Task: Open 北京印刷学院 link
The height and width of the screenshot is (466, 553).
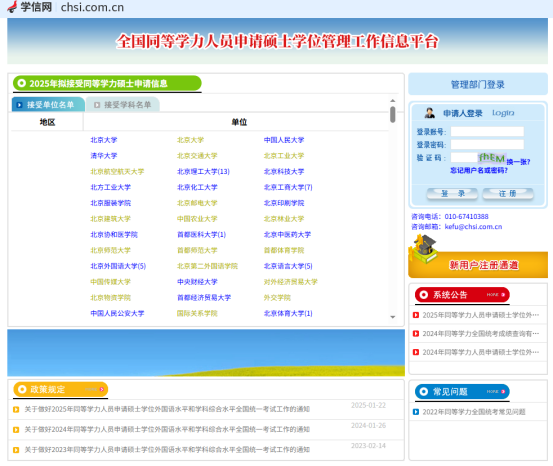Action: click(x=284, y=203)
